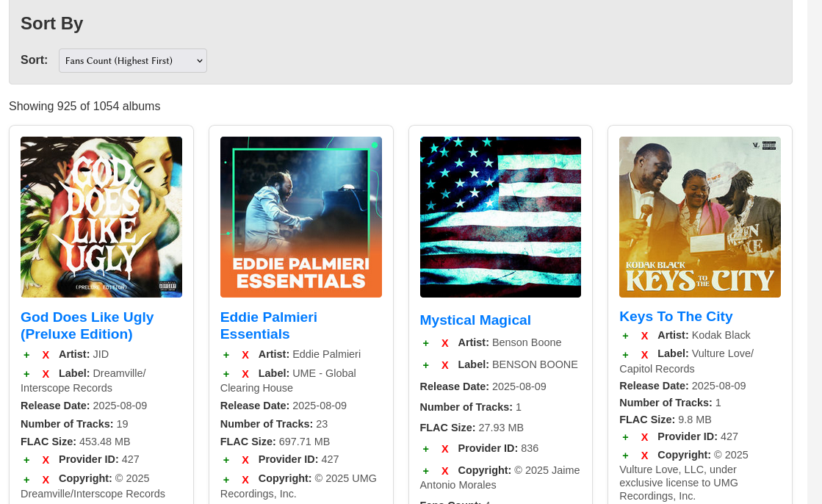The width and height of the screenshot is (822, 504).
Task: Click the 'Sort By' heading
Action: (x=52, y=24)
